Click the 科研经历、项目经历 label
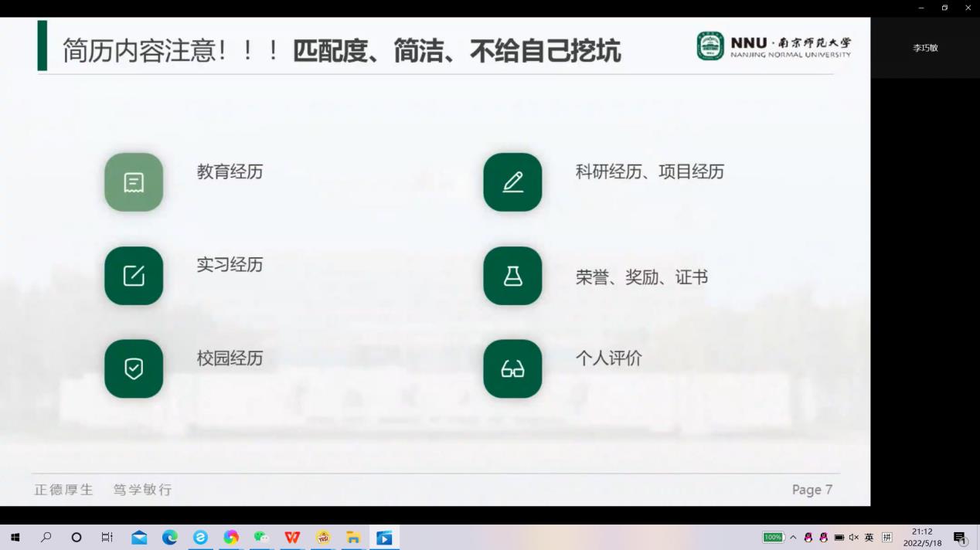The image size is (980, 550). pyautogui.click(x=650, y=171)
